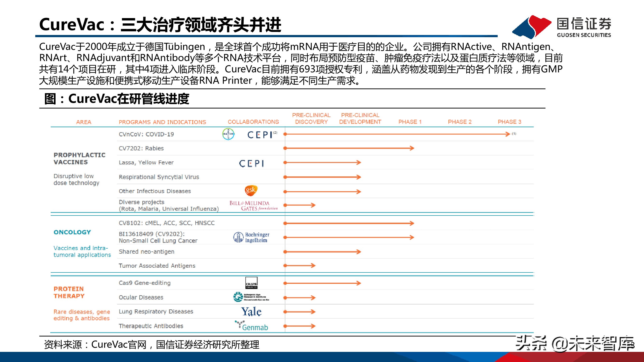Click the PROTEIN THERAPY area label

pos(69,292)
